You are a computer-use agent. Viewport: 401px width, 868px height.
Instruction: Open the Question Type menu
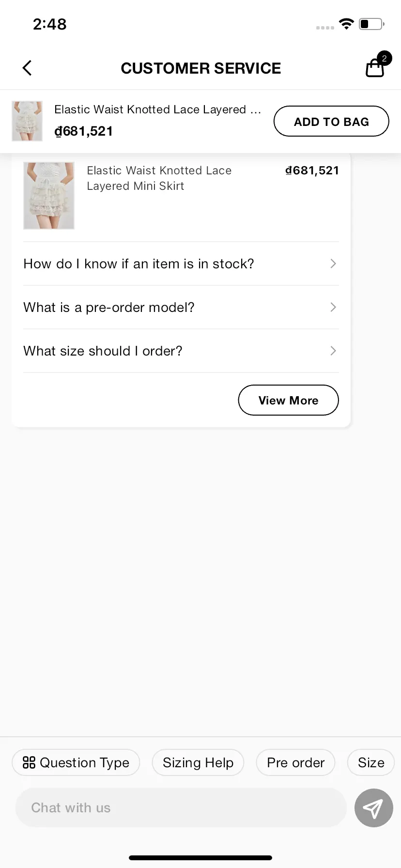(x=76, y=762)
